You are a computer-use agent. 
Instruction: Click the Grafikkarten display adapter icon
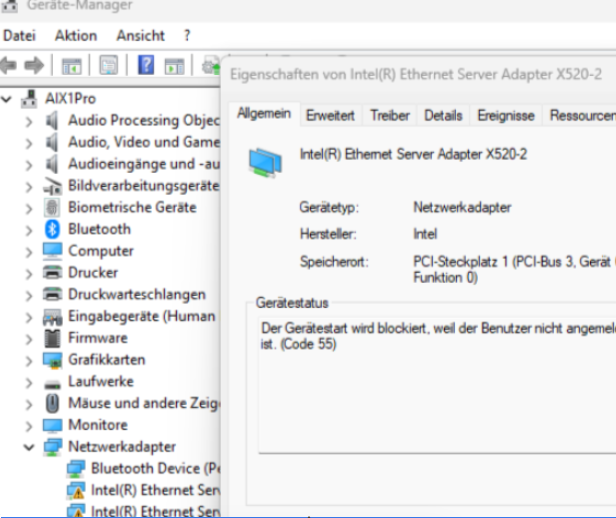click(x=52, y=360)
